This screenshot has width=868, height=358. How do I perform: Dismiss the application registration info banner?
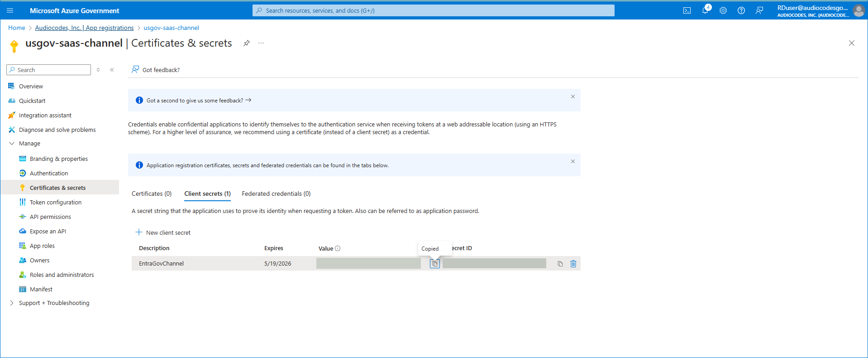(573, 161)
